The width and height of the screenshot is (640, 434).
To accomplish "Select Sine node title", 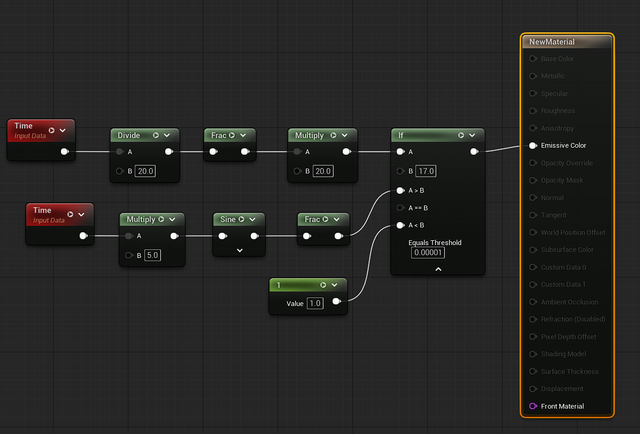I will pos(228,219).
